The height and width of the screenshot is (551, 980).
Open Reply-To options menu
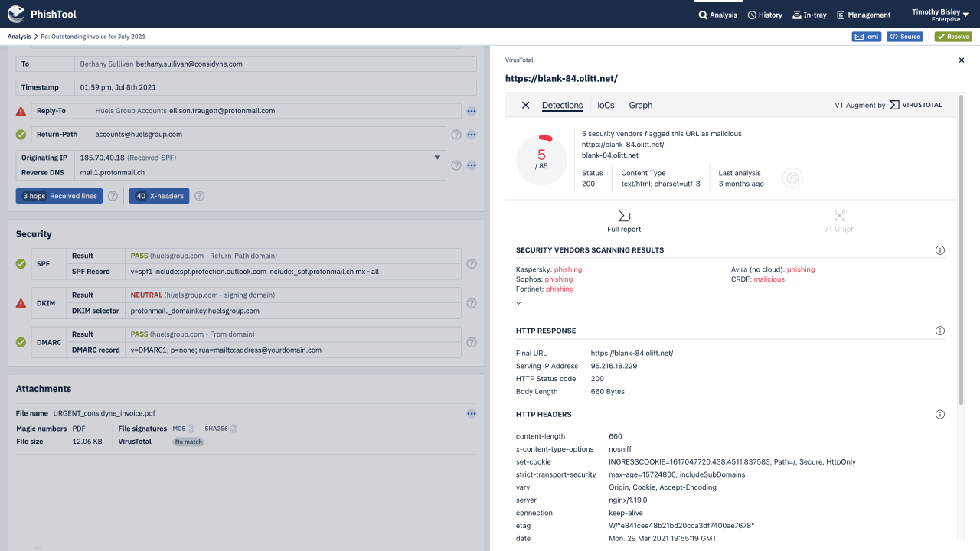pyautogui.click(x=472, y=111)
